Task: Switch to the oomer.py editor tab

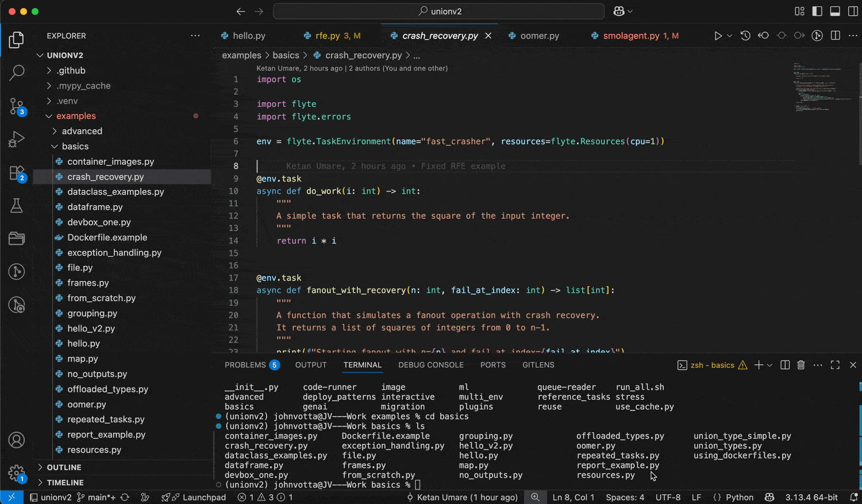Action: coord(539,36)
